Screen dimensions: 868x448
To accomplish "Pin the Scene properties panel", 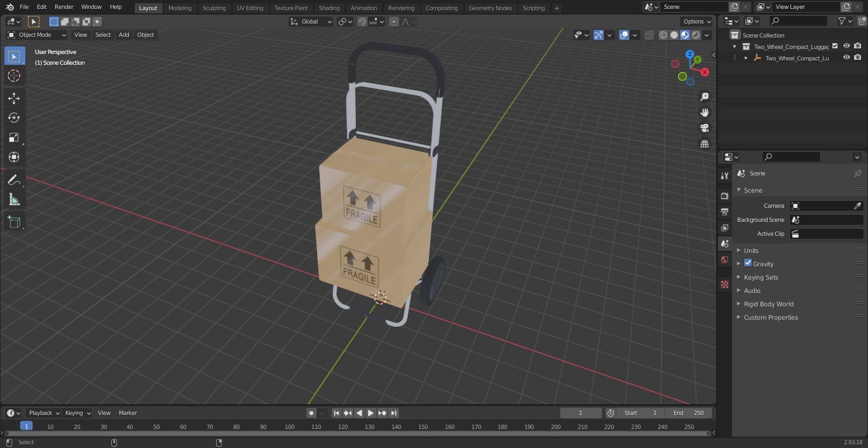I will coord(857,173).
